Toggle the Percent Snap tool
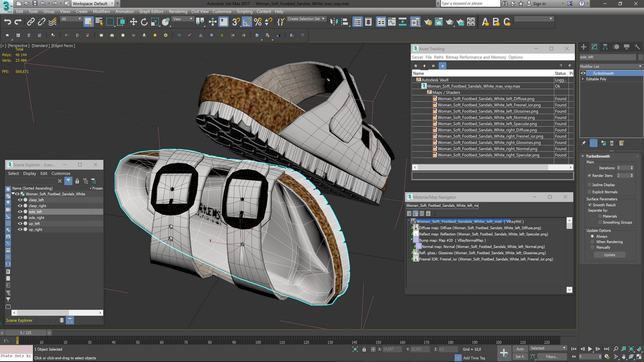644x362 pixels. (x=258, y=22)
